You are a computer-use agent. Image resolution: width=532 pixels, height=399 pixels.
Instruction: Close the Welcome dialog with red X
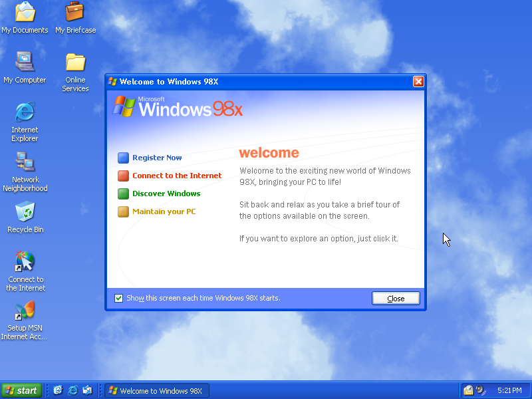(418, 81)
